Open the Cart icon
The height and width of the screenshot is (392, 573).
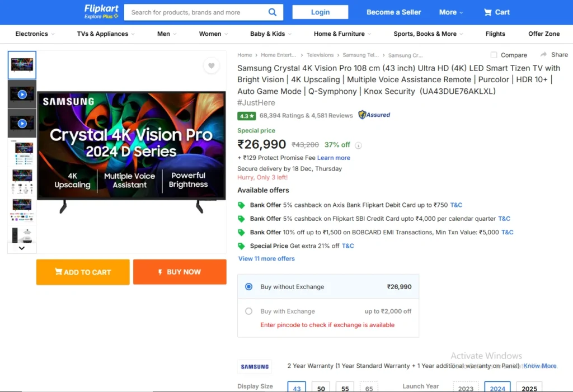pos(489,12)
